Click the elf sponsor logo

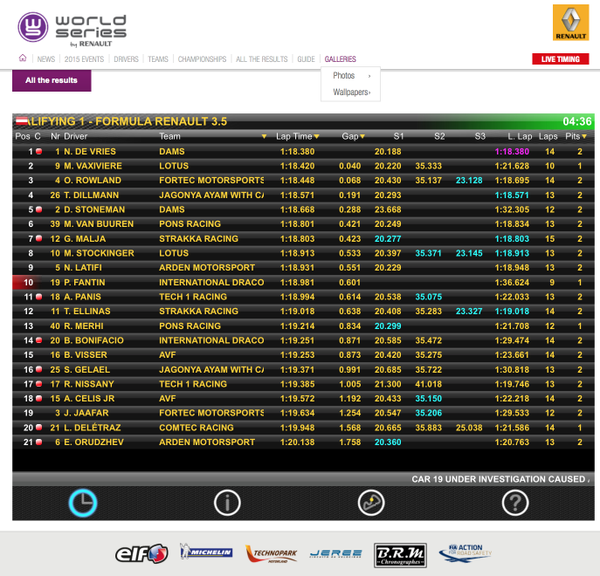pos(142,553)
